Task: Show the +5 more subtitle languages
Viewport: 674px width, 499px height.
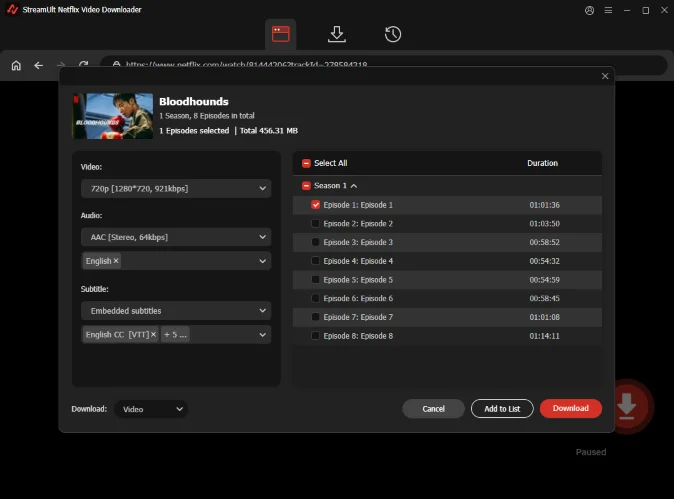Action: [175, 334]
